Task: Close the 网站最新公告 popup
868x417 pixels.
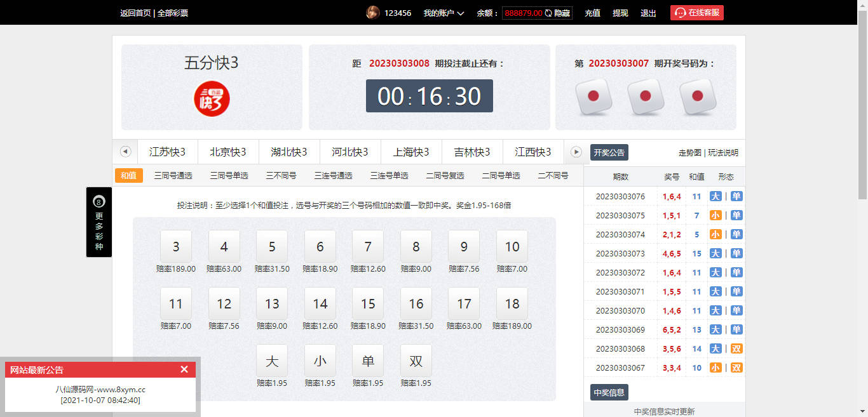Action: click(x=184, y=369)
